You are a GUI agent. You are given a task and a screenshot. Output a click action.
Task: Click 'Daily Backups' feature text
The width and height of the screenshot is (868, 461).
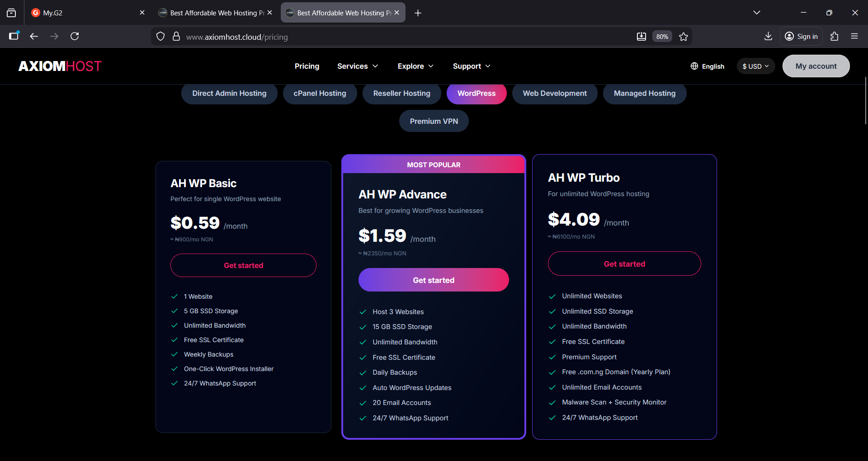tap(395, 372)
